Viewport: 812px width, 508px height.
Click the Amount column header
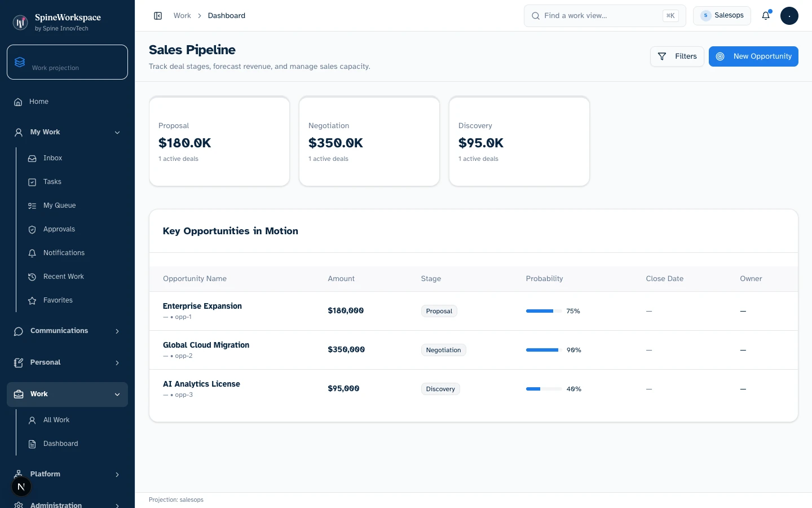341,279
